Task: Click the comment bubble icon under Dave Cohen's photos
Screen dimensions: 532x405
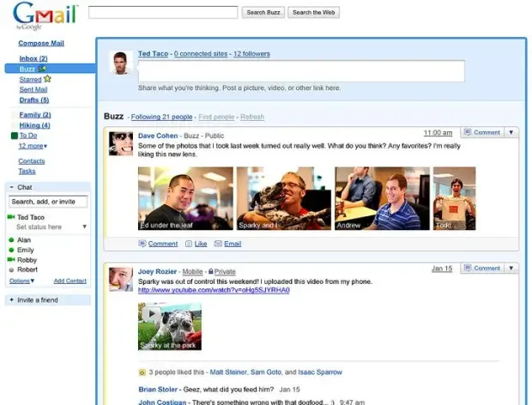Action: (x=142, y=244)
